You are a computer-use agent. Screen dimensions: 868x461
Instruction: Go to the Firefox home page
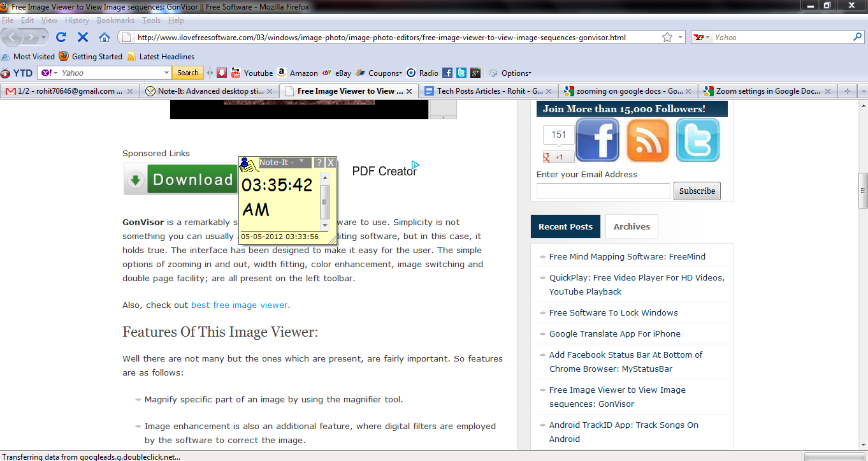pos(105,37)
